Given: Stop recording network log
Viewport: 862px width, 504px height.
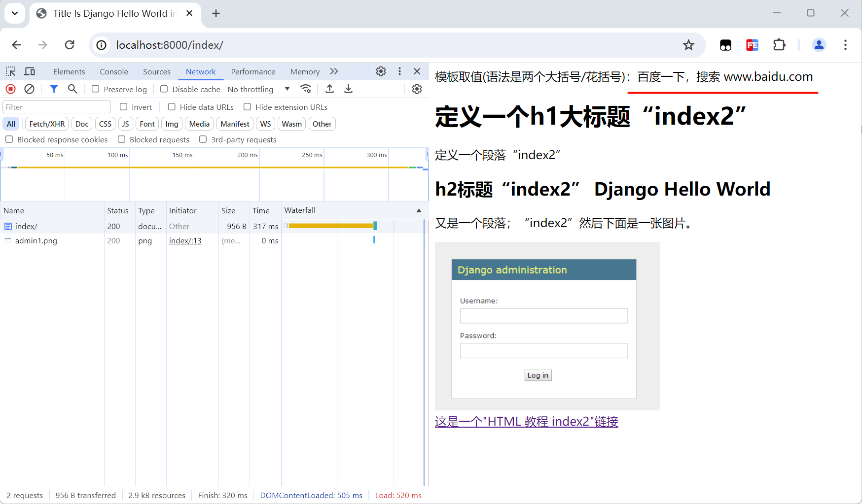Looking at the screenshot, I should coord(11,89).
